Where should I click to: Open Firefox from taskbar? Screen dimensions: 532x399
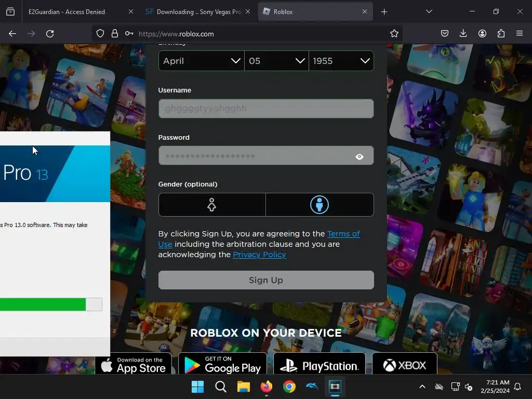coord(267,387)
